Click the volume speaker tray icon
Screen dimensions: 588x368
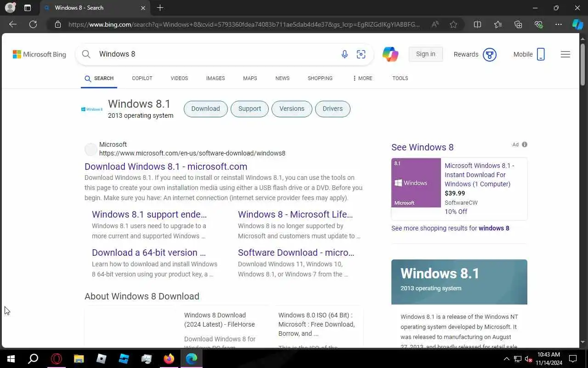coord(528,359)
